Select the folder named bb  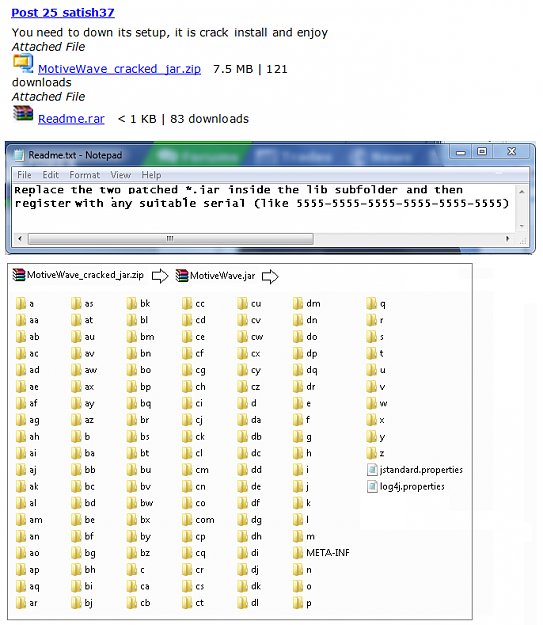point(83,470)
